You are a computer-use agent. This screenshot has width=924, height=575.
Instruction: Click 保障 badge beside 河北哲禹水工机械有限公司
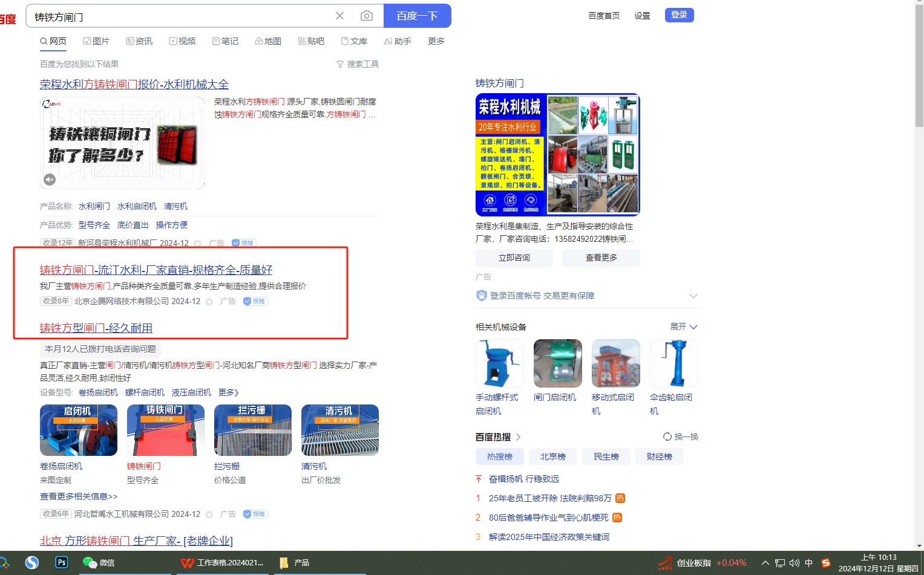[x=255, y=514]
